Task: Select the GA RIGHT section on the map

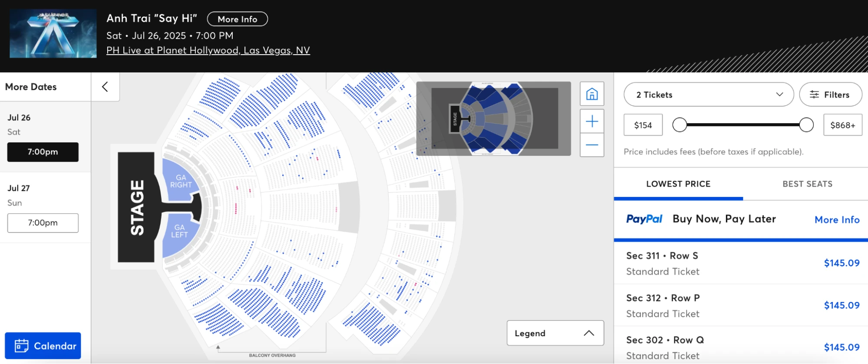Action: point(179,181)
